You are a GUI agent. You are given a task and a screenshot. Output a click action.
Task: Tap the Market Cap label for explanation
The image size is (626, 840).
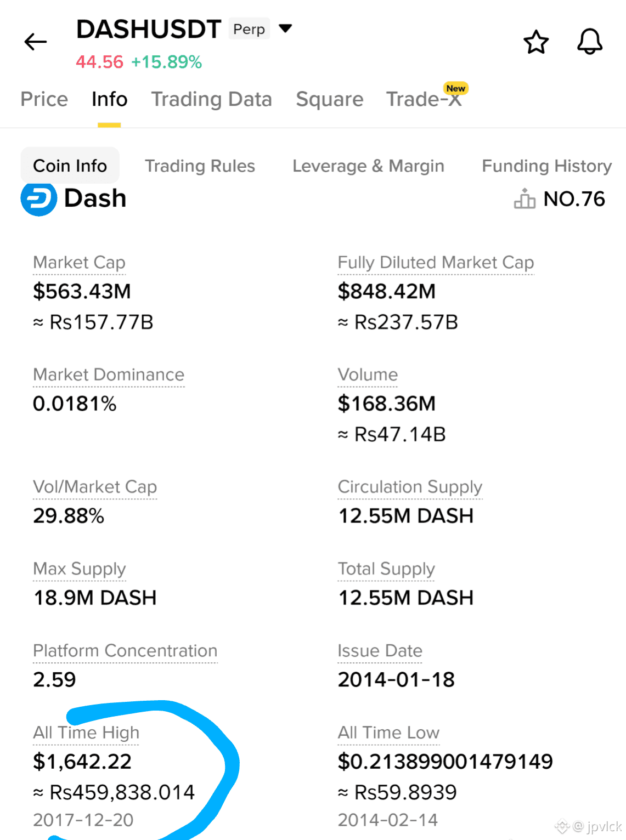(79, 263)
